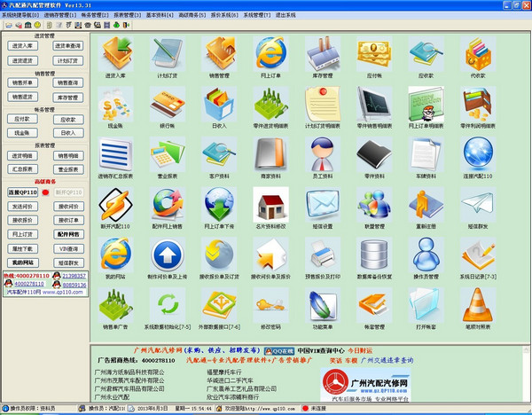Open 代收款 box of books icon
Image resolution: width=532 pixels, height=415 pixels.
478,54
